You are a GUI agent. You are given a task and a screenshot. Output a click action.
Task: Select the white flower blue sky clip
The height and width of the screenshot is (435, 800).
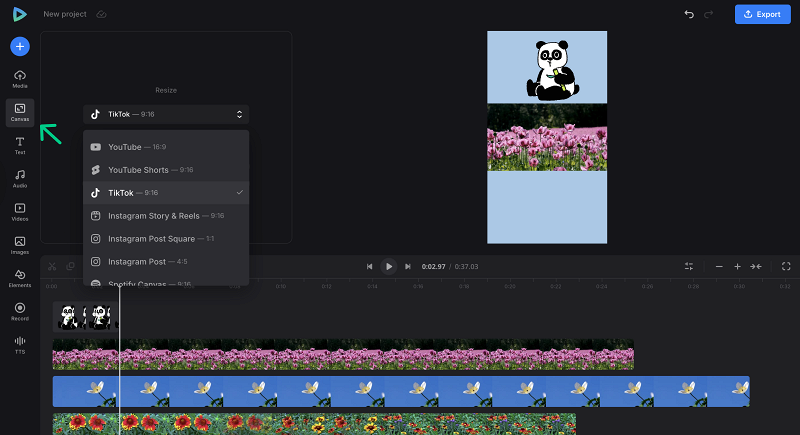(x=401, y=391)
